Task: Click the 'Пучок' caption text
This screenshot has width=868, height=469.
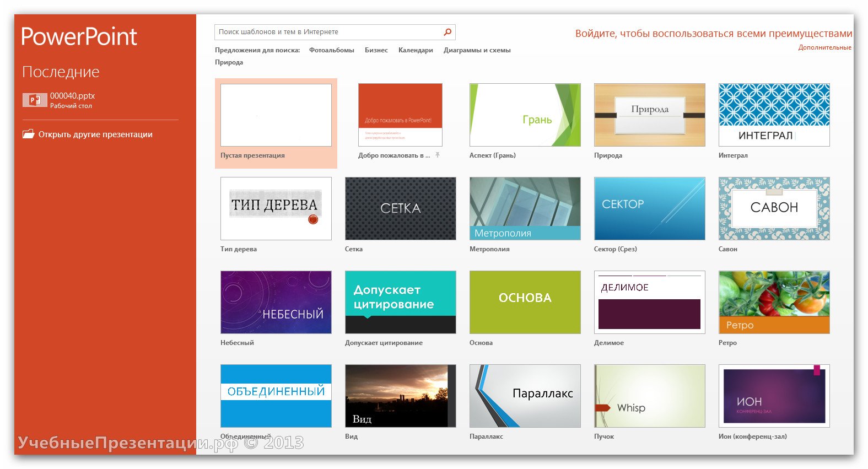Action: pyautogui.click(x=604, y=436)
